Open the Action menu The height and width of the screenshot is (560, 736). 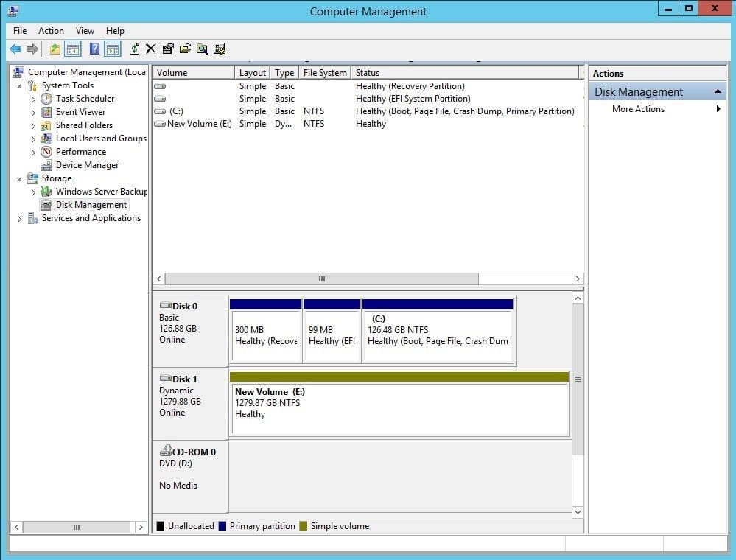(x=51, y=31)
